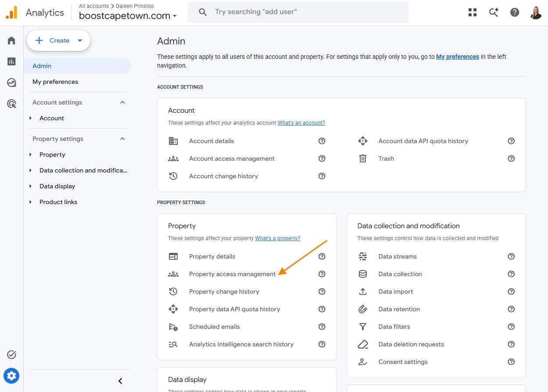The image size is (548, 392).
Task: Open the boostcapetown.com property selector dropdown
Action: (x=128, y=16)
